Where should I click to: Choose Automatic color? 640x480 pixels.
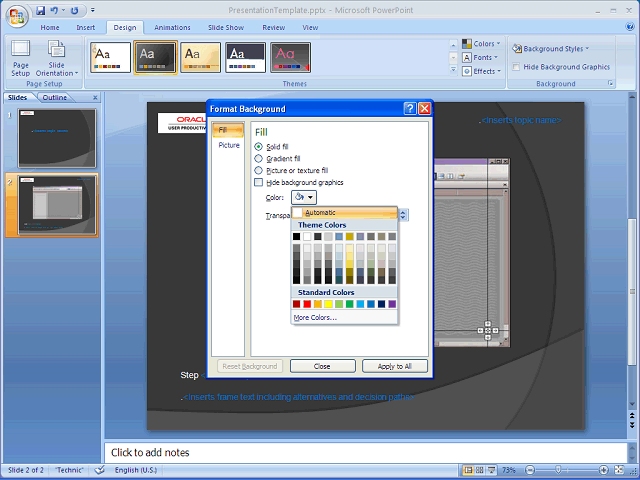pos(344,213)
